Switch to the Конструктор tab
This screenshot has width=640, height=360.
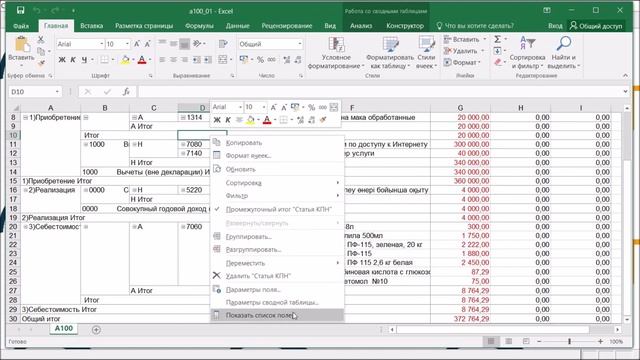(x=405, y=26)
